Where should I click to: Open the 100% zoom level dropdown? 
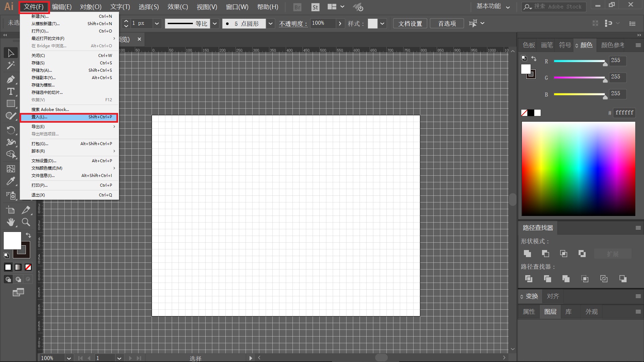[69, 358]
